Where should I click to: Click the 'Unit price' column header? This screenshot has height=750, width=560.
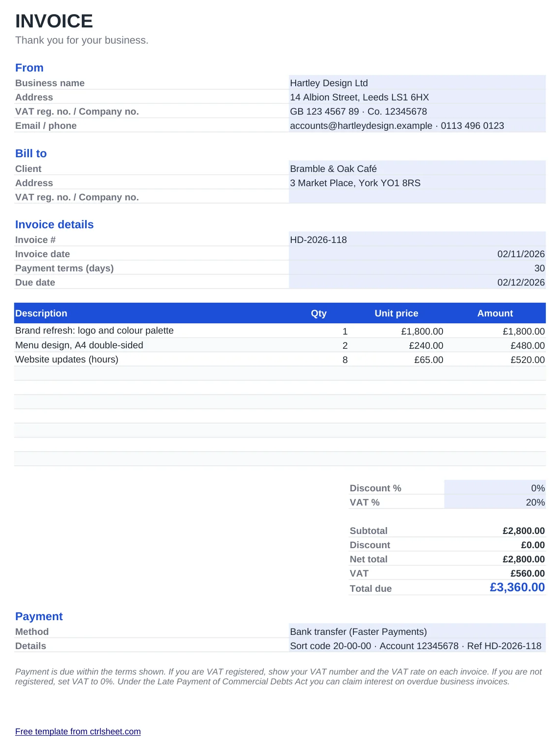coord(397,313)
